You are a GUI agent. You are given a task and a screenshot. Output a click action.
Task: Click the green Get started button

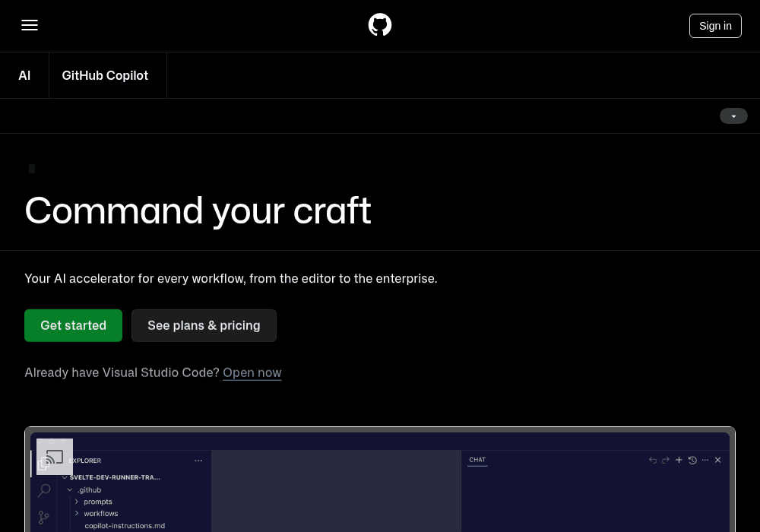click(x=73, y=325)
